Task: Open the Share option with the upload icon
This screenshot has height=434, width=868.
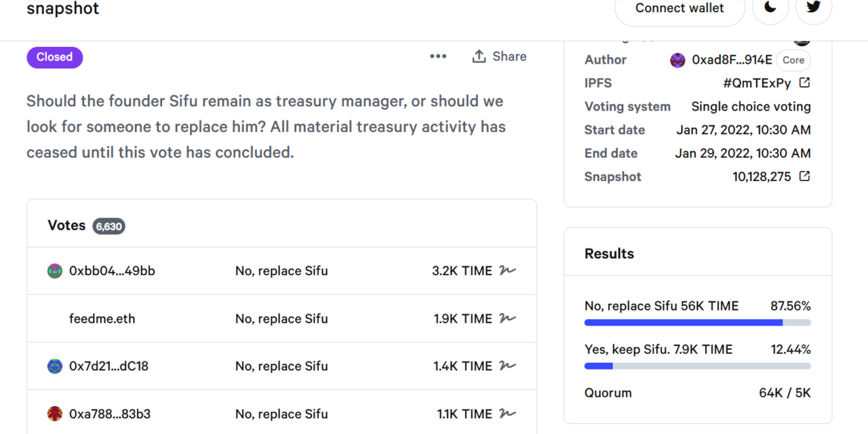Action: (499, 56)
